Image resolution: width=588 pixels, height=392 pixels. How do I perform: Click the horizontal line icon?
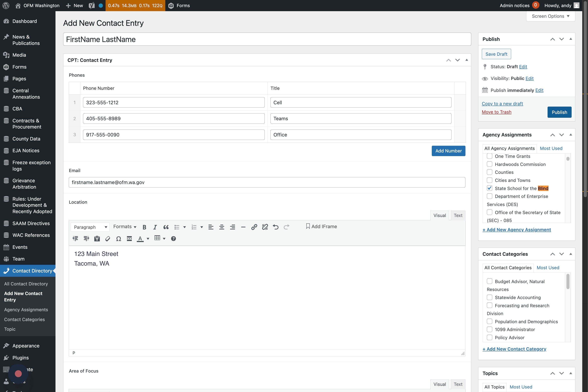243,227
